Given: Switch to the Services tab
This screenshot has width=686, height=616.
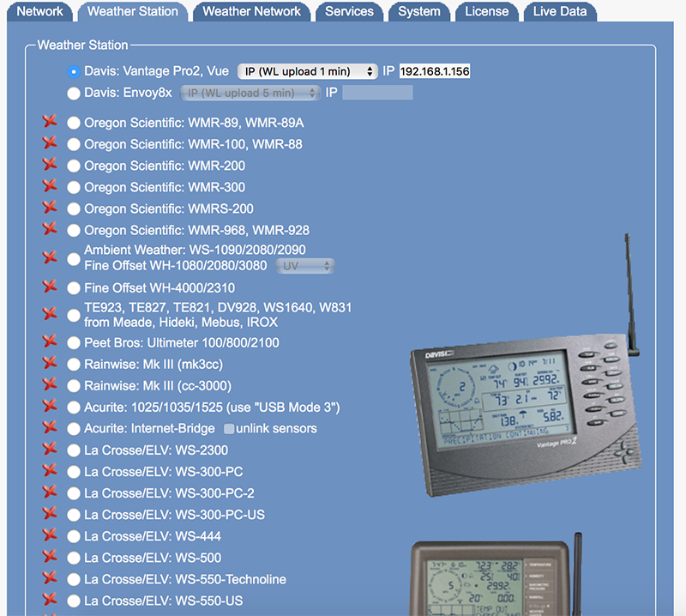Looking at the screenshot, I should (349, 12).
